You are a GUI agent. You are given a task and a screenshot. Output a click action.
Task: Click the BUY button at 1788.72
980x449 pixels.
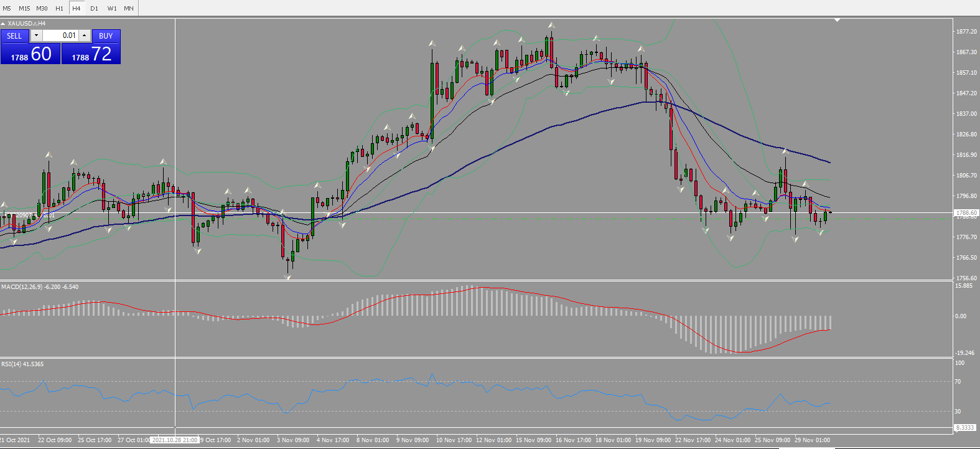pyautogui.click(x=91, y=47)
